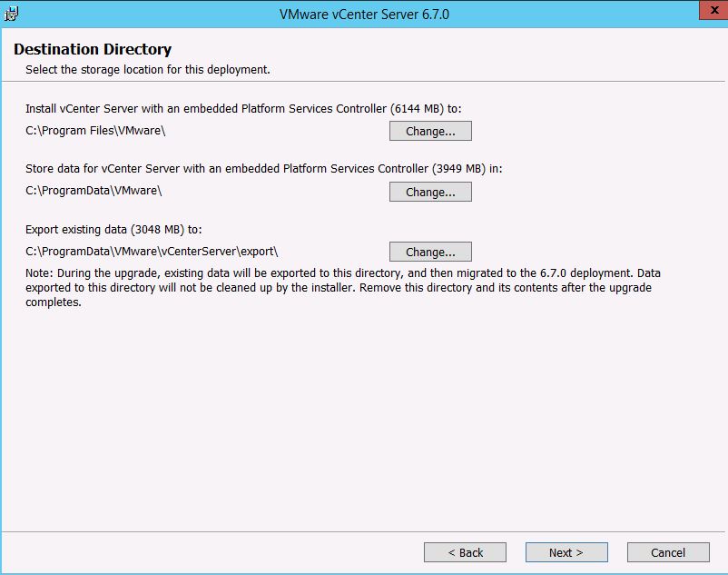Click the Export existing data (3048 MB) label
The height and width of the screenshot is (575, 728).
(113, 229)
